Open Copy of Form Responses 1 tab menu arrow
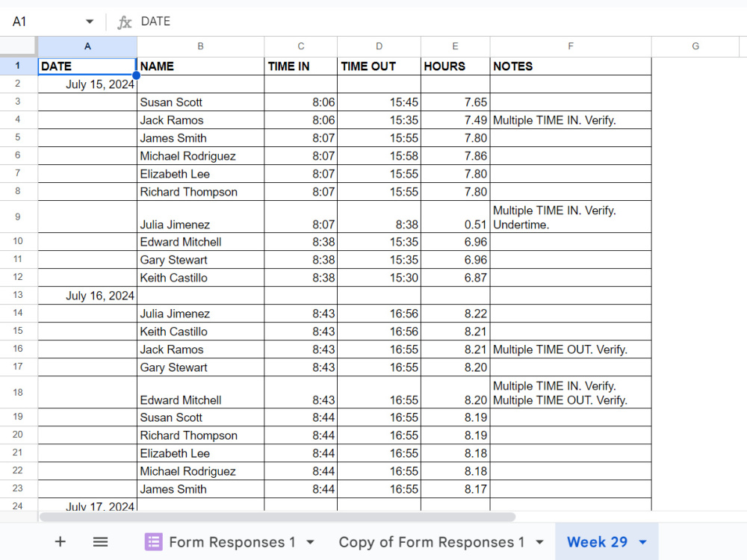 [x=540, y=542]
